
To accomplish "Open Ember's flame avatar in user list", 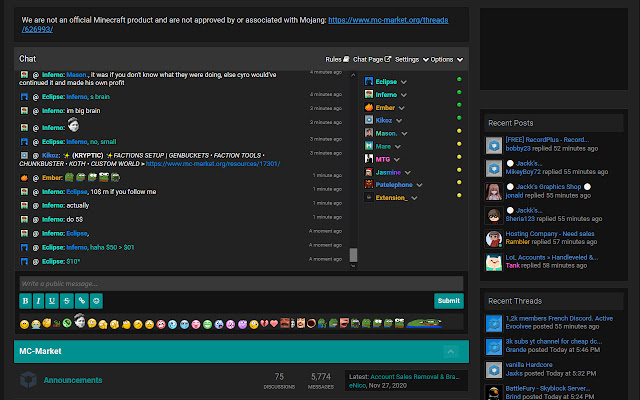I will [369, 107].
